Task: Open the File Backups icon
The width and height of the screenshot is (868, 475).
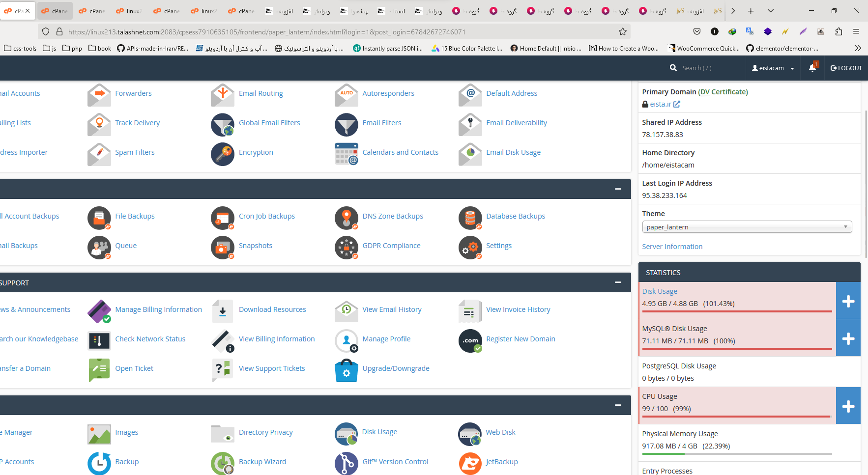Action: (99, 218)
